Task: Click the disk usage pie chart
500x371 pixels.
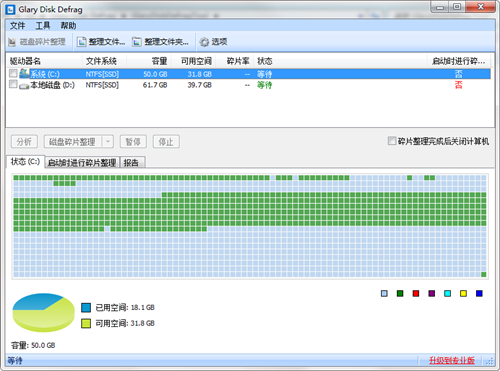Action: point(44,313)
